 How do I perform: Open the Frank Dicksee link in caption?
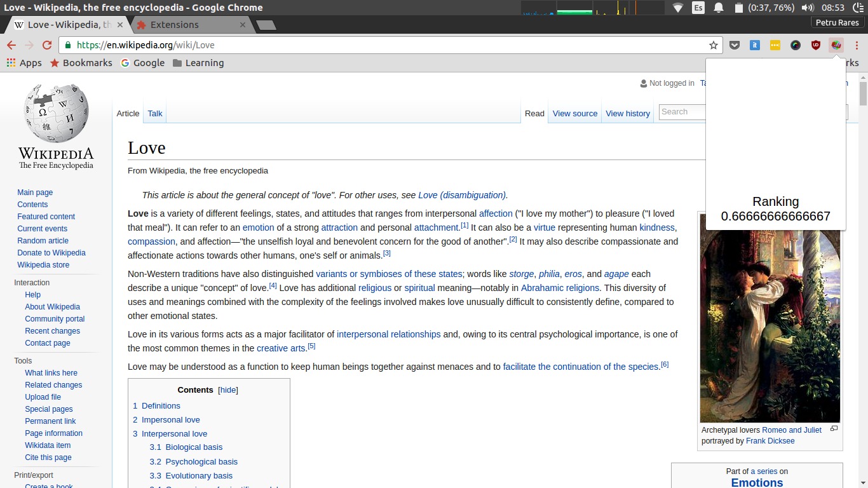pos(770,441)
